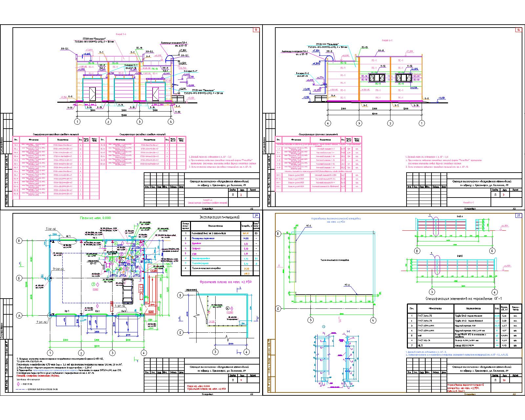Click the "9 (АР-14)" node callout
Viewport: 525px width, 420px height.
(x=42, y=323)
